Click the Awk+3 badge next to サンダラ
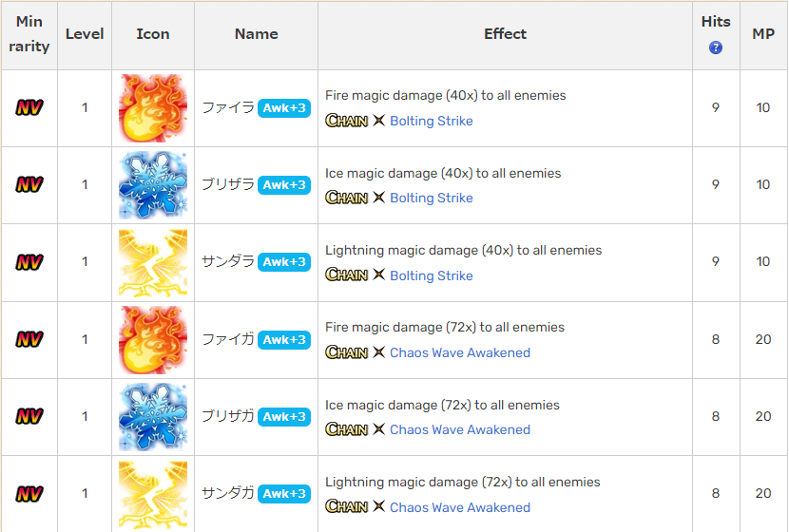The height and width of the screenshot is (532, 789). click(x=284, y=262)
